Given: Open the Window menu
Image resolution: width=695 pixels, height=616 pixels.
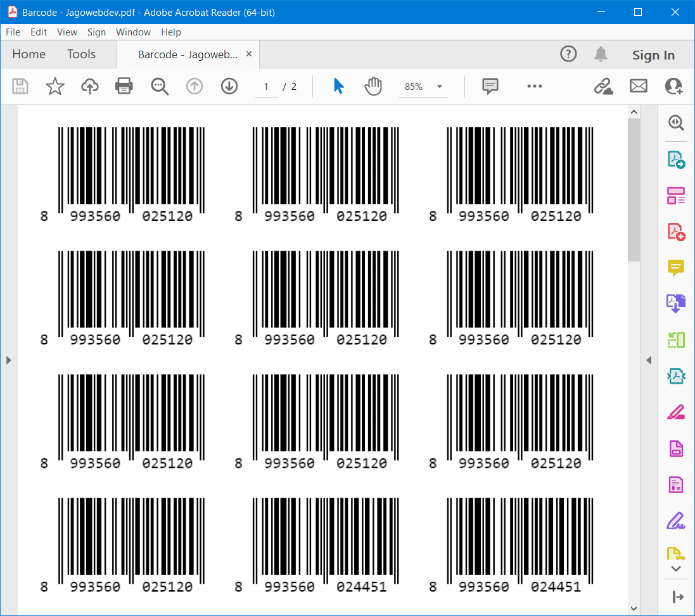Looking at the screenshot, I should coord(133,32).
